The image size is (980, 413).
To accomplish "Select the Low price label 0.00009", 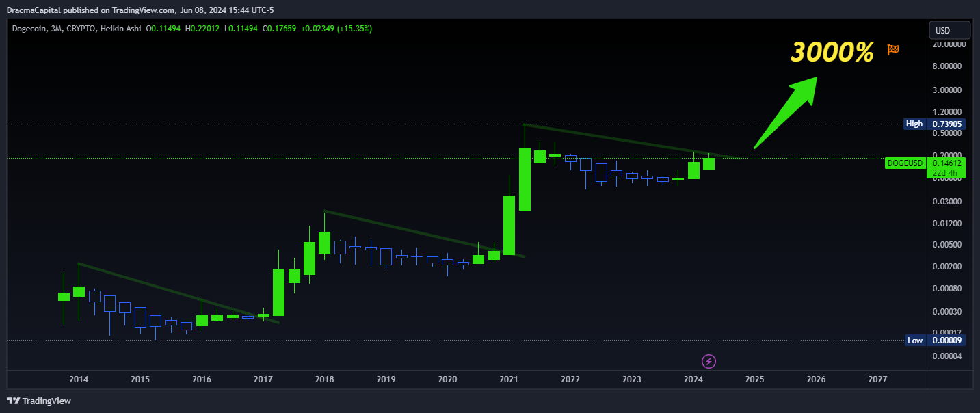I will pos(946,340).
